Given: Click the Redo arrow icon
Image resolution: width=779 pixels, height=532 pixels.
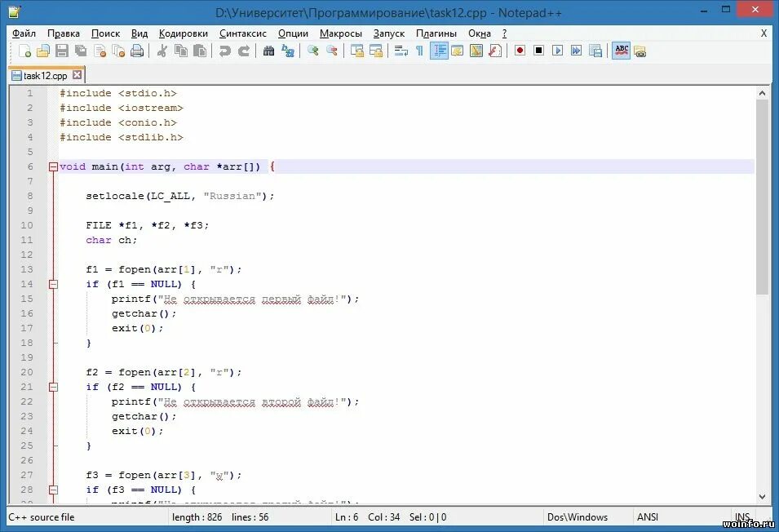Looking at the screenshot, I should pos(243,51).
